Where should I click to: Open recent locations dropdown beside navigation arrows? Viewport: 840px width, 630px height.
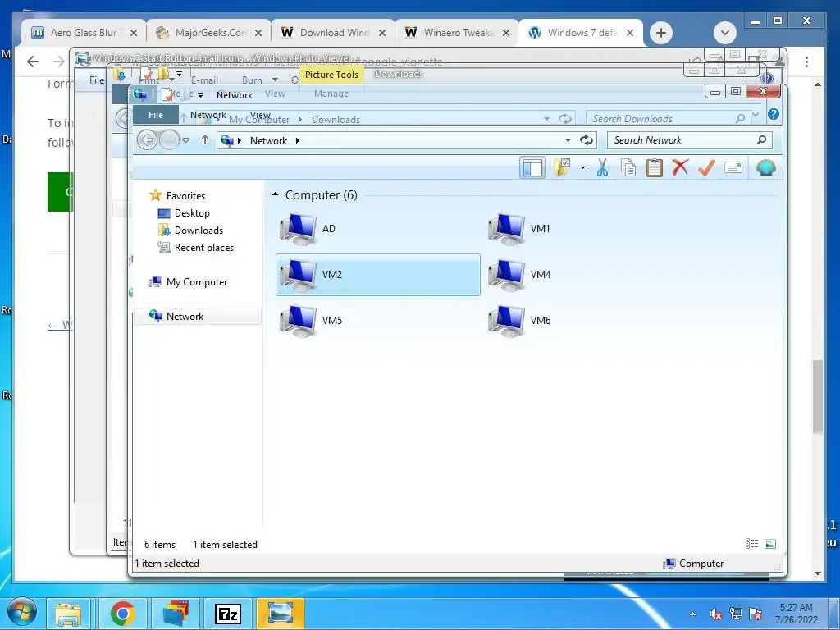click(186, 140)
